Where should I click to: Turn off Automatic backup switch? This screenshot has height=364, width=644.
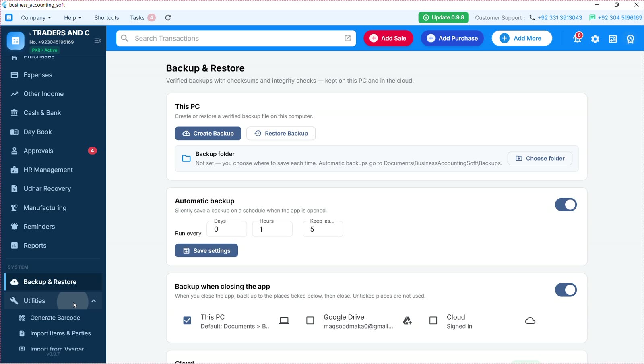(x=566, y=205)
